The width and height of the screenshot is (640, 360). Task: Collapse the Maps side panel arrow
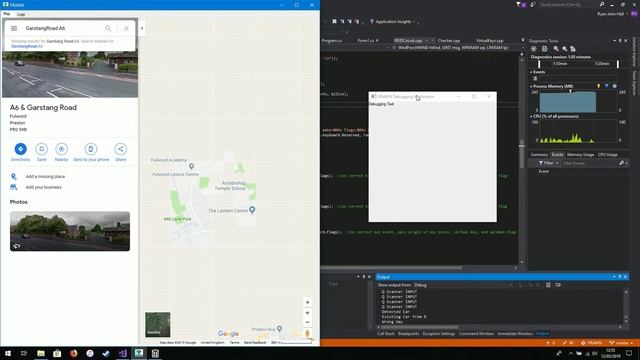coord(142,29)
